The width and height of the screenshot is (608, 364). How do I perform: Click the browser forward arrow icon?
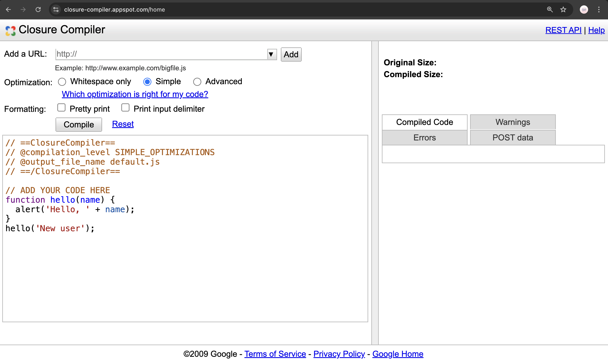23,10
